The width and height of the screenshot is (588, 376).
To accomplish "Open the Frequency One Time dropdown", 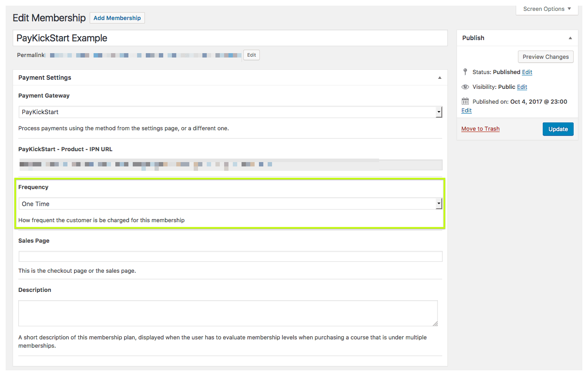I will click(230, 204).
